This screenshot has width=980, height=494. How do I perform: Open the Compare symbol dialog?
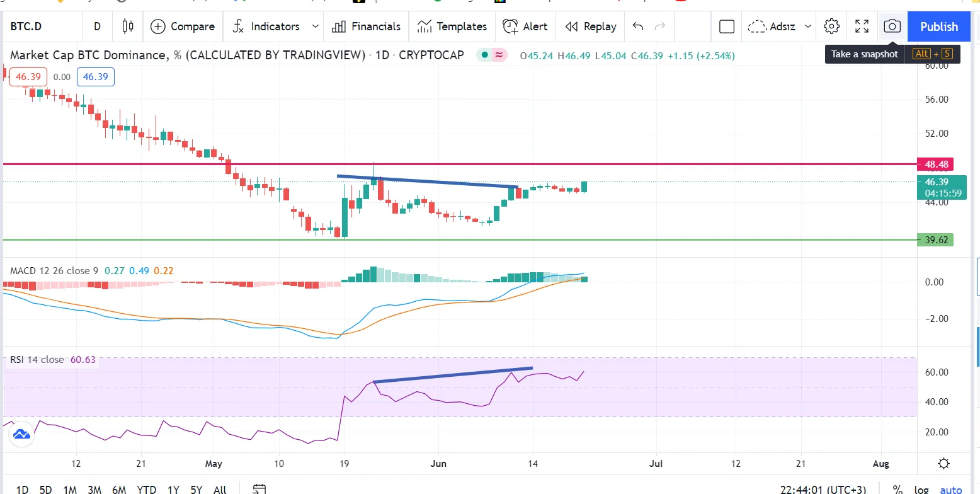(183, 26)
